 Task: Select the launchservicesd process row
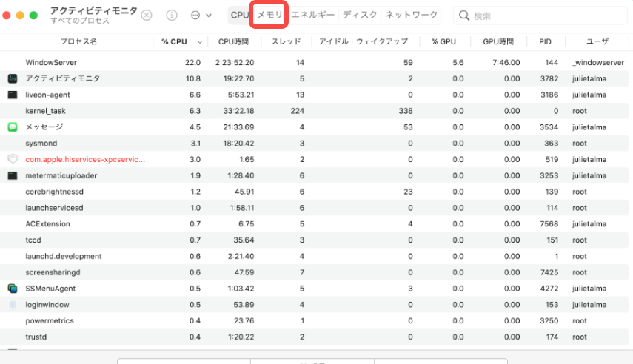pos(315,208)
